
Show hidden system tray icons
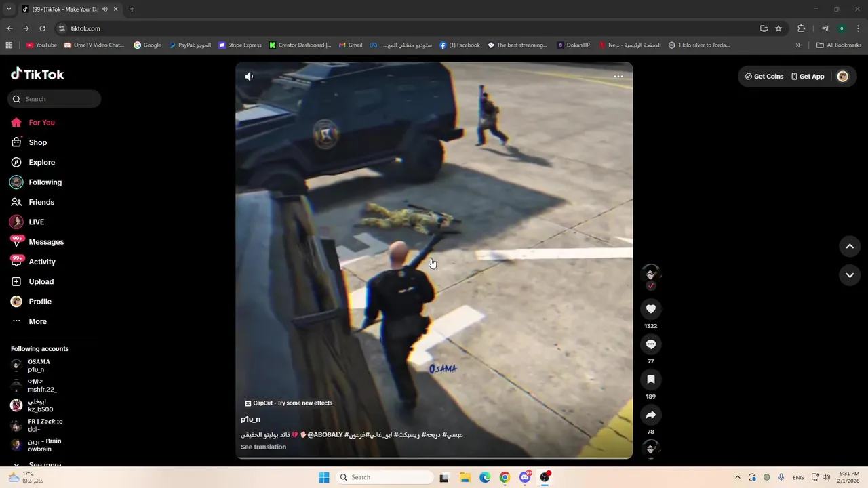[x=738, y=477]
